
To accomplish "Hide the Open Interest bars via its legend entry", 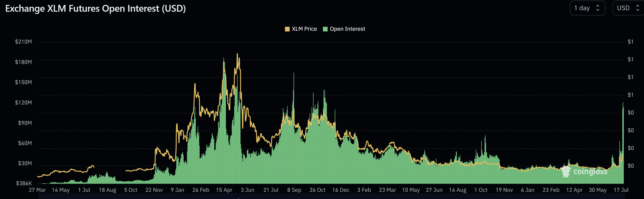I will [x=347, y=29].
